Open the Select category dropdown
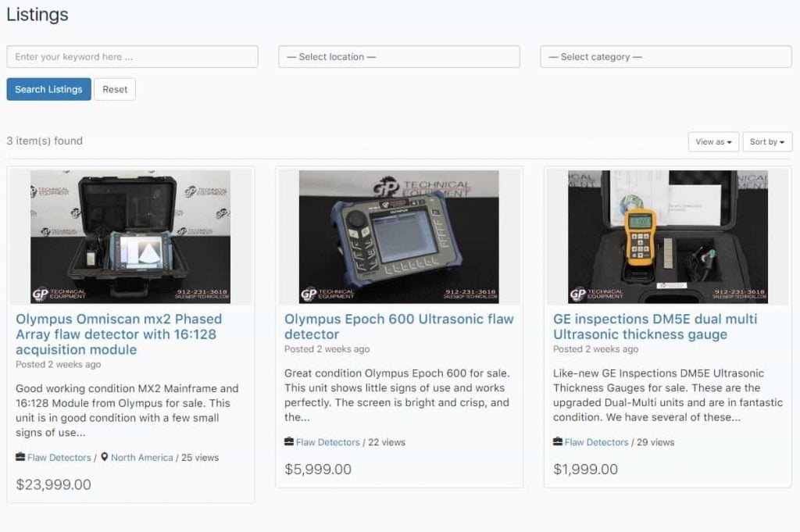 [x=666, y=56]
